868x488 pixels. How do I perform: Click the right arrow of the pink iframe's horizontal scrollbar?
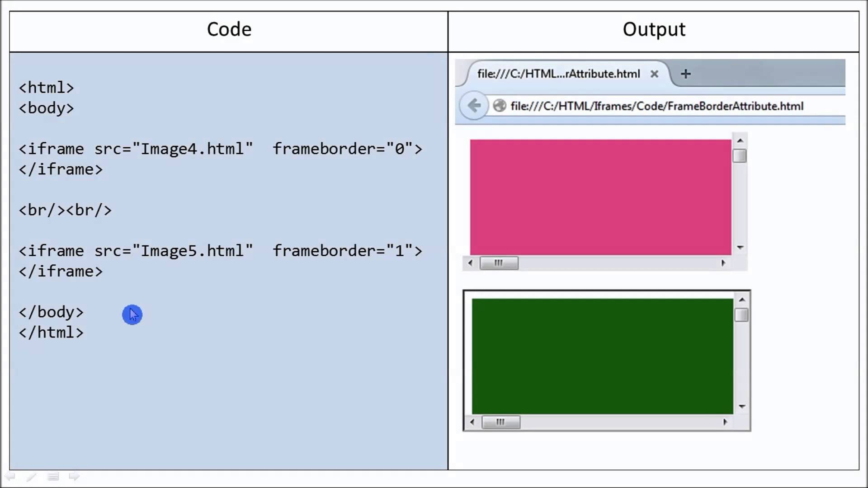(x=725, y=263)
